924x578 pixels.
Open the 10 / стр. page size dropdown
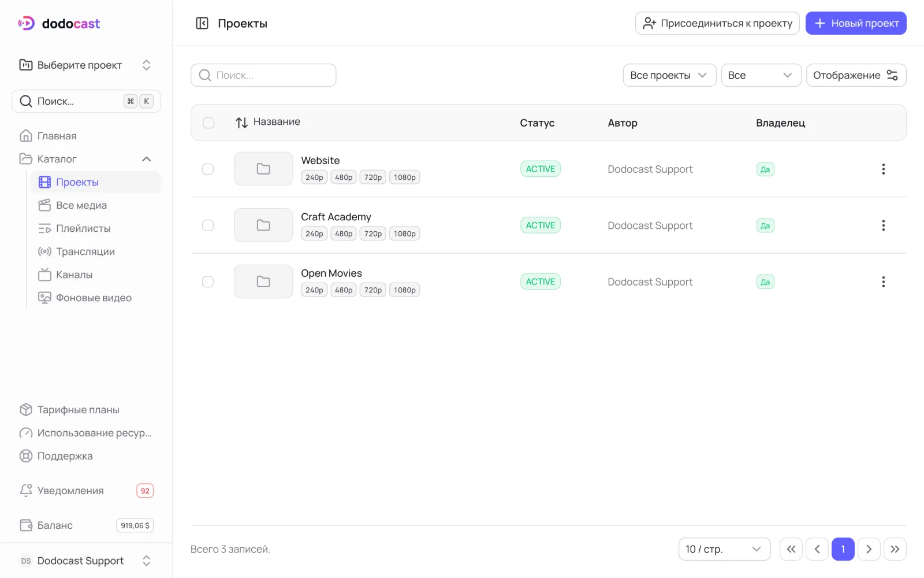click(725, 549)
